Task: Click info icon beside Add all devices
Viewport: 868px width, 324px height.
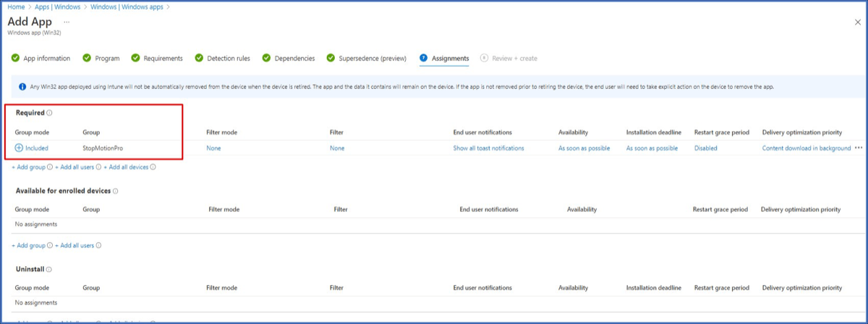Action: (153, 167)
